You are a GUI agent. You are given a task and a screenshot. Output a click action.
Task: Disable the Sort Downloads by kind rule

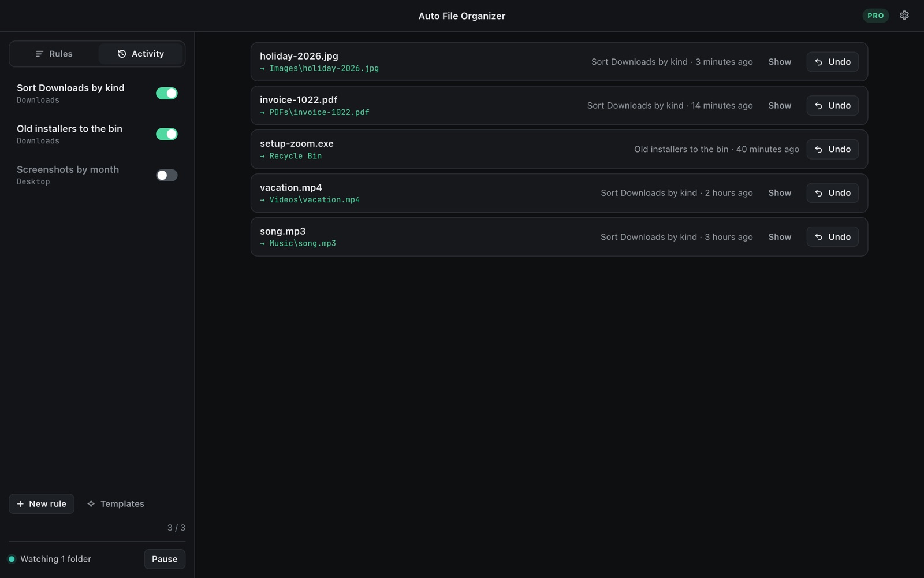pyautogui.click(x=167, y=93)
